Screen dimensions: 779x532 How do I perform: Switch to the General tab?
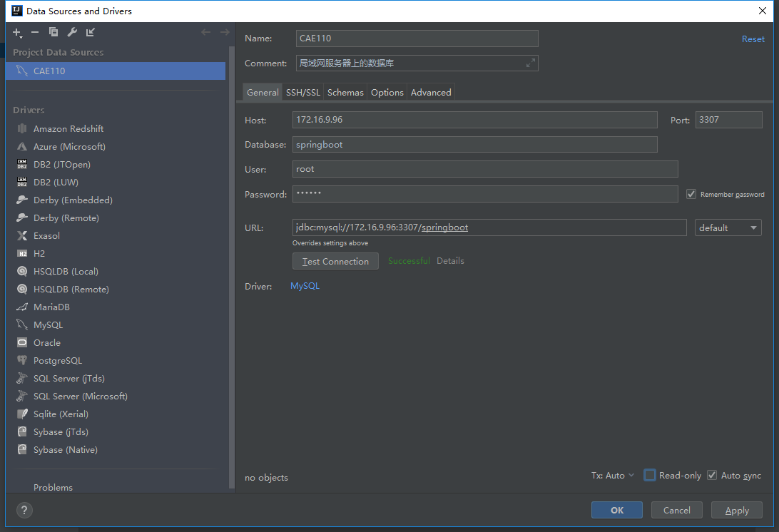point(263,93)
